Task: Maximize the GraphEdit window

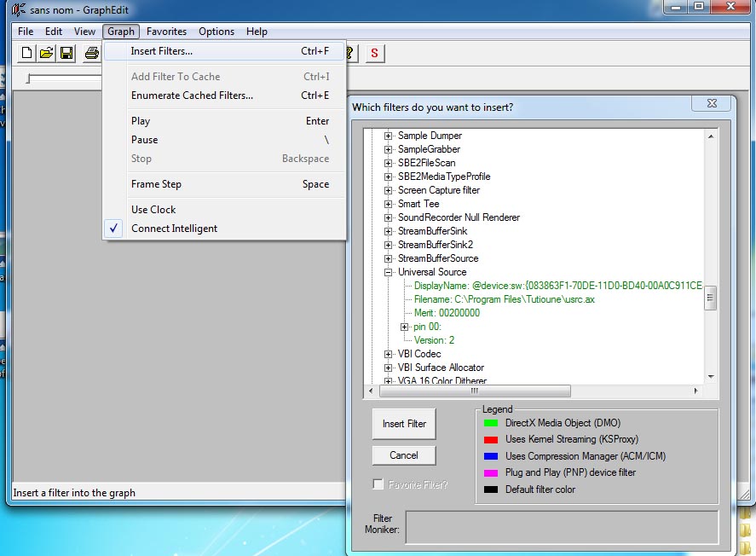Action: pos(699,6)
